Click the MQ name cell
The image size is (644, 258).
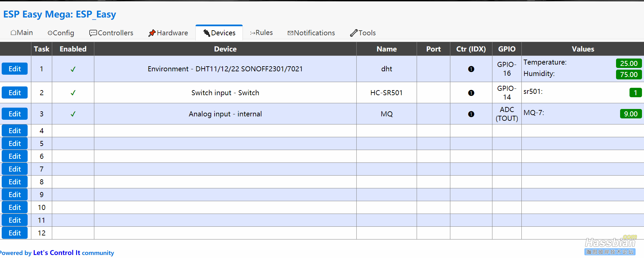(x=387, y=114)
